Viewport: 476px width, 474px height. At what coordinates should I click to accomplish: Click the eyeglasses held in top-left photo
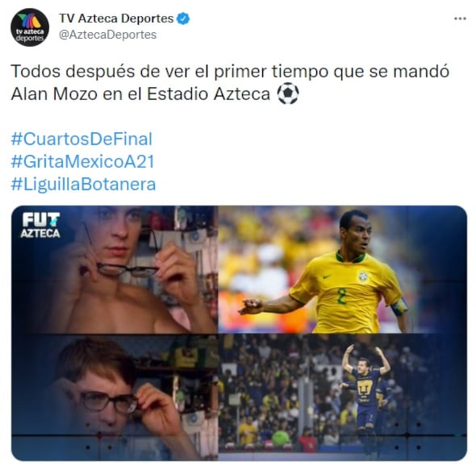(x=127, y=269)
